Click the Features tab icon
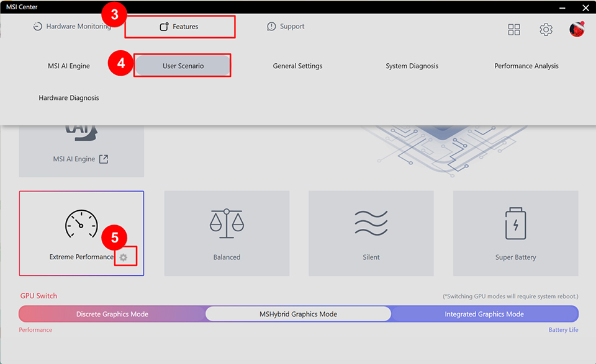Screen dimensions: 596x364 pos(164,27)
